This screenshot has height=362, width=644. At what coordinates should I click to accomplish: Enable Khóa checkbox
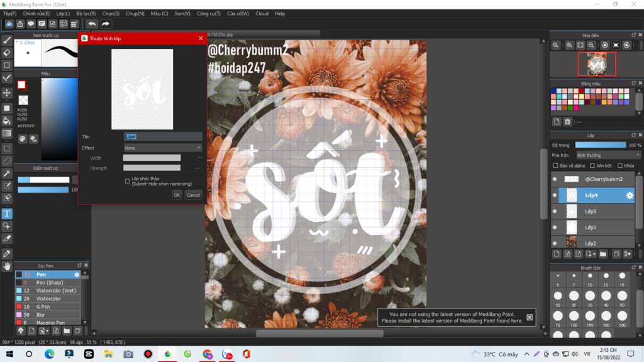[x=620, y=166]
